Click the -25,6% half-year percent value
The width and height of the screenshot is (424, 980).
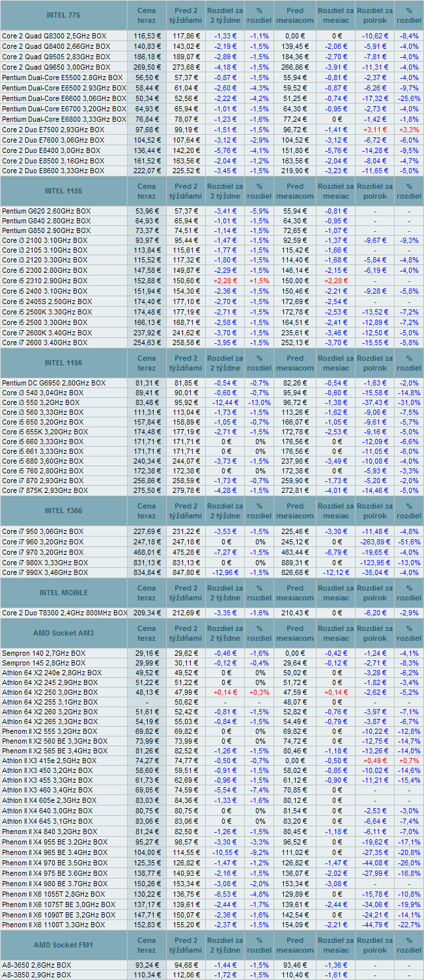coord(409,98)
